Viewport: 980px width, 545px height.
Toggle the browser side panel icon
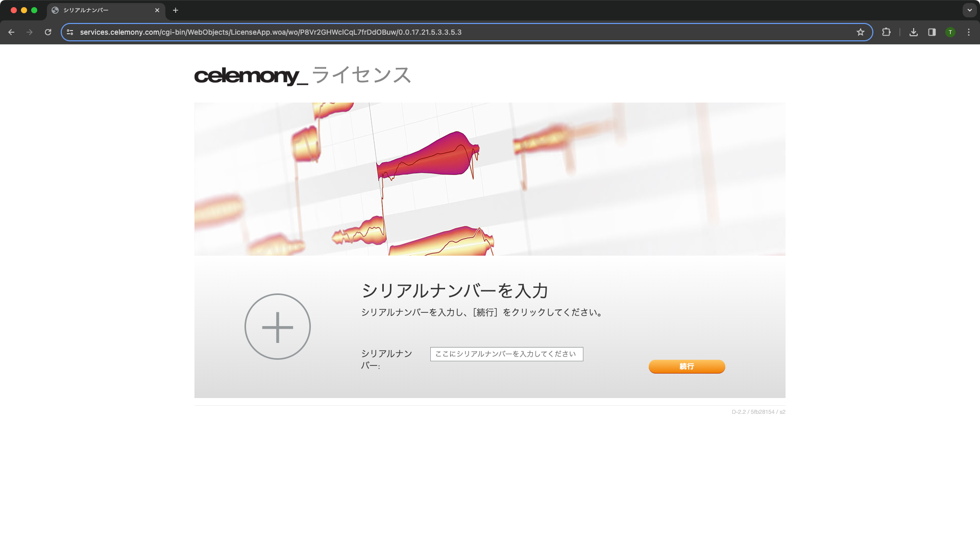(932, 32)
